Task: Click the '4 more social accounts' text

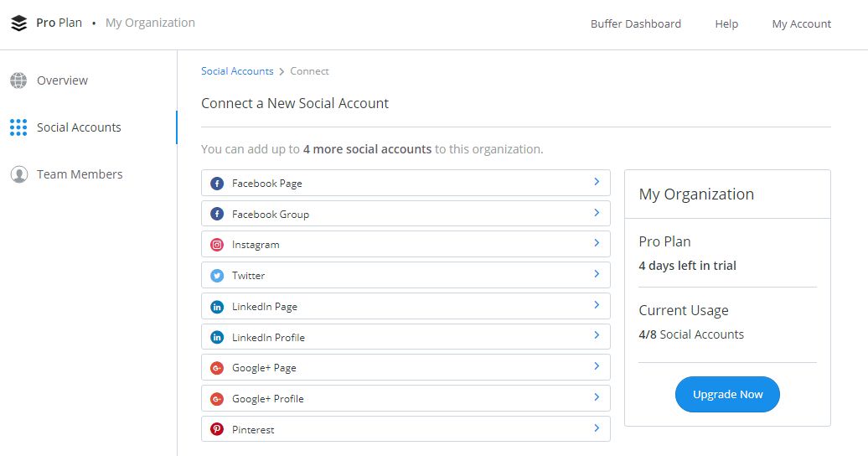Action: [367, 149]
